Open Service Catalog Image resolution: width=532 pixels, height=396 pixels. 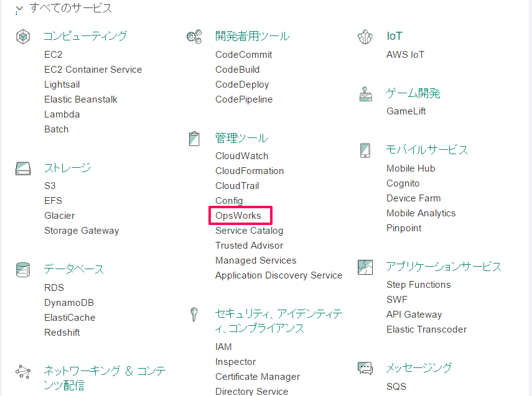tap(249, 231)
